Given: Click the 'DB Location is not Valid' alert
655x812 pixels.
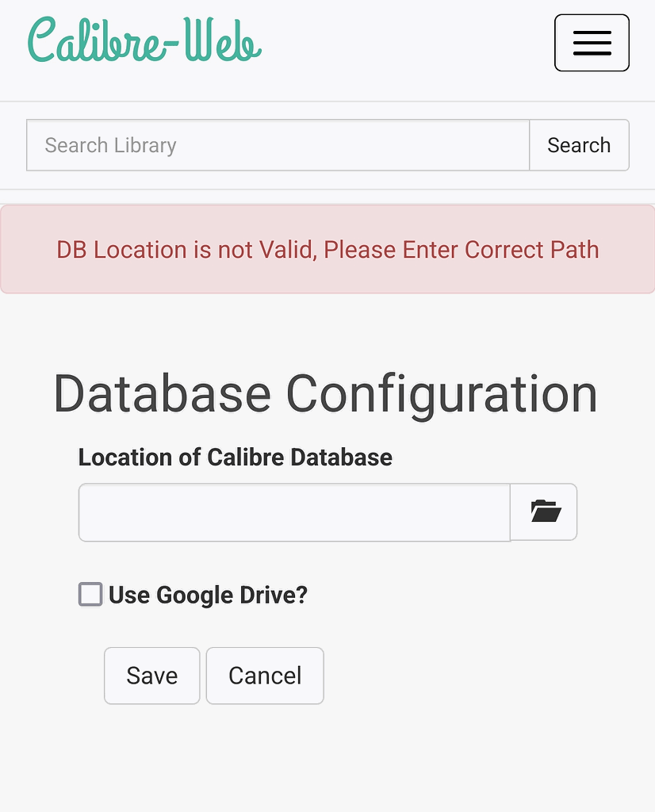Looking at the screenshot, I should (x=327, y=250).
